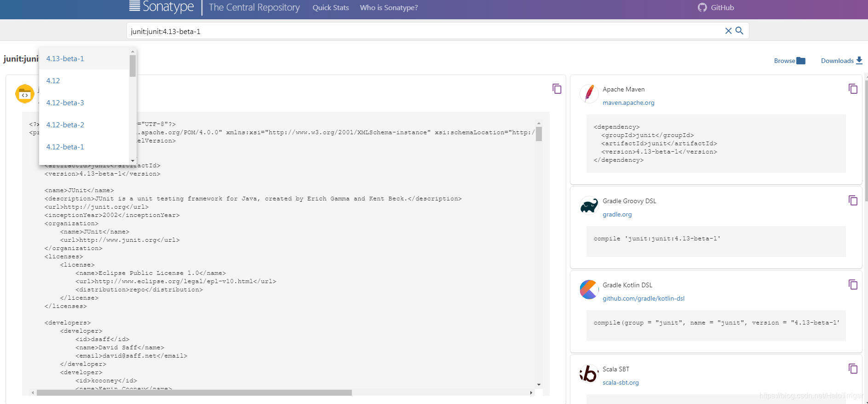868x404 pixels.
Task: Click the Sonatype logo
Action: click(161, 7)
